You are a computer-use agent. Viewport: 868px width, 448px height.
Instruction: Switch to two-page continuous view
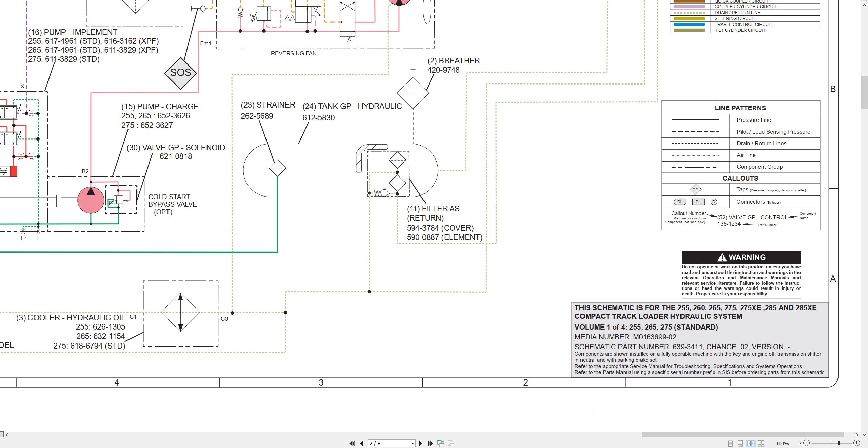(x=761, y=443)
